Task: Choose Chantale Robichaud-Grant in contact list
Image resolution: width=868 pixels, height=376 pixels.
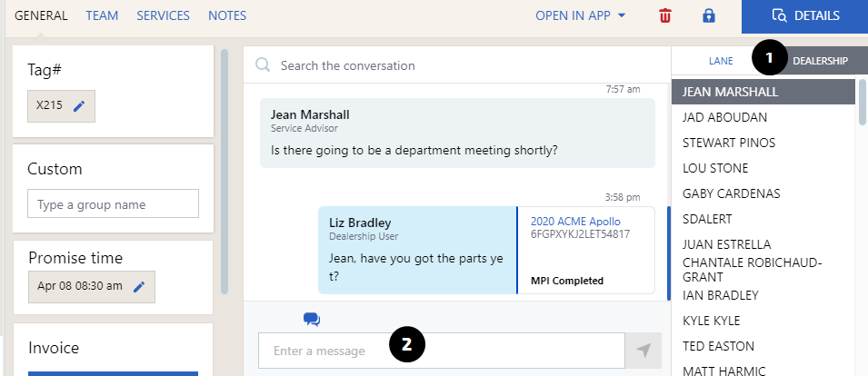Action: [x=751, y=270]
